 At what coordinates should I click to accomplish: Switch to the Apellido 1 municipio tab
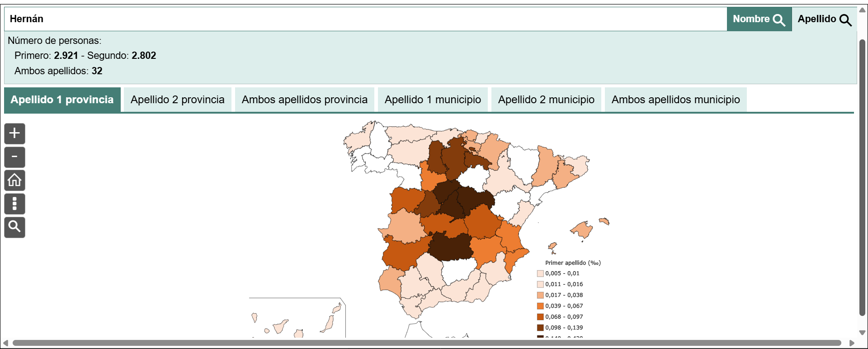coord(433,100)
